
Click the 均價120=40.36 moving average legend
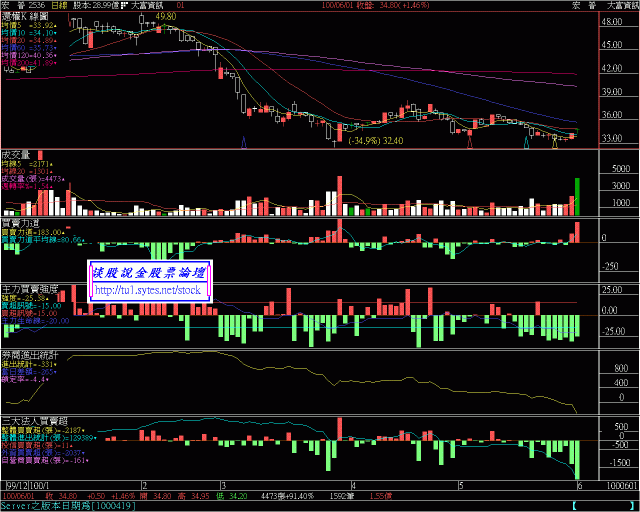[x=29, y=55]
